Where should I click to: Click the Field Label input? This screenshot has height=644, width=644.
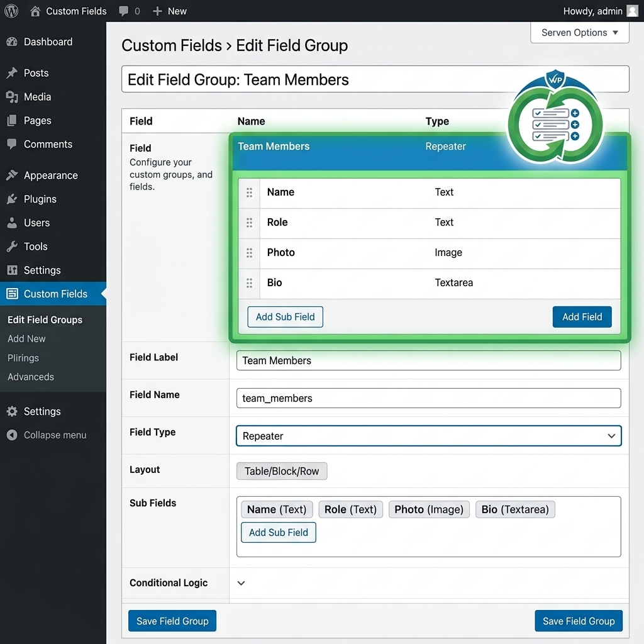pos(428,360)
